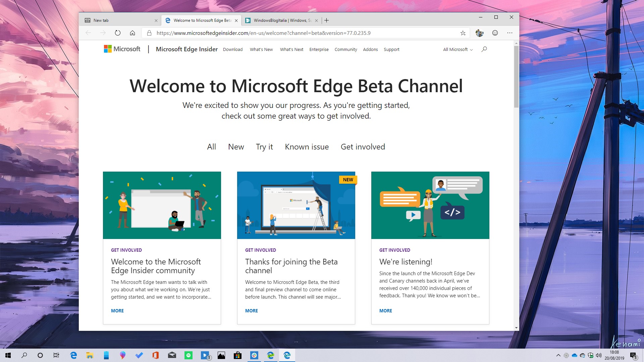Open Settings and more ellipsis menu
644x362 pixels.
[x=510, y=33]
